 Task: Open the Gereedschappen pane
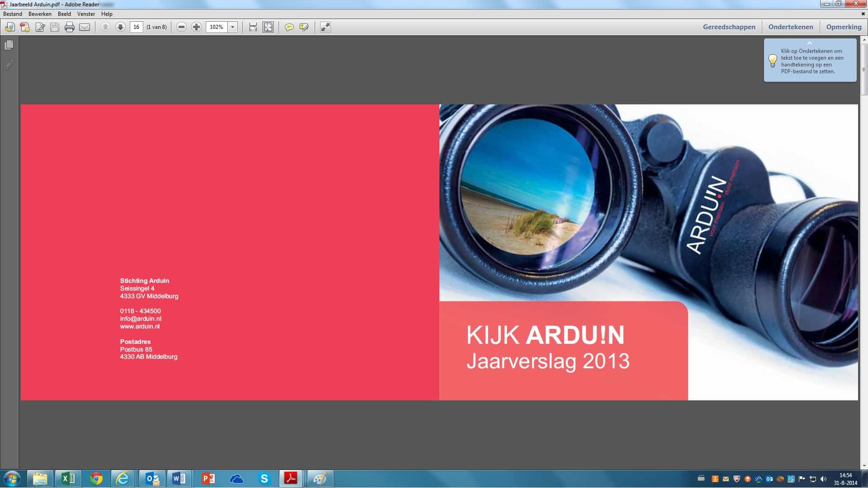click(x=729, y=27)
